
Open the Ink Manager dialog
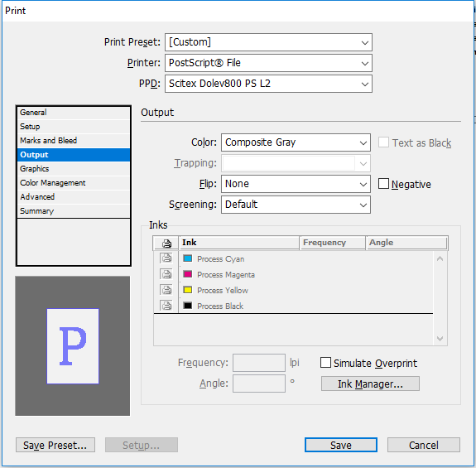coord(370,384)
